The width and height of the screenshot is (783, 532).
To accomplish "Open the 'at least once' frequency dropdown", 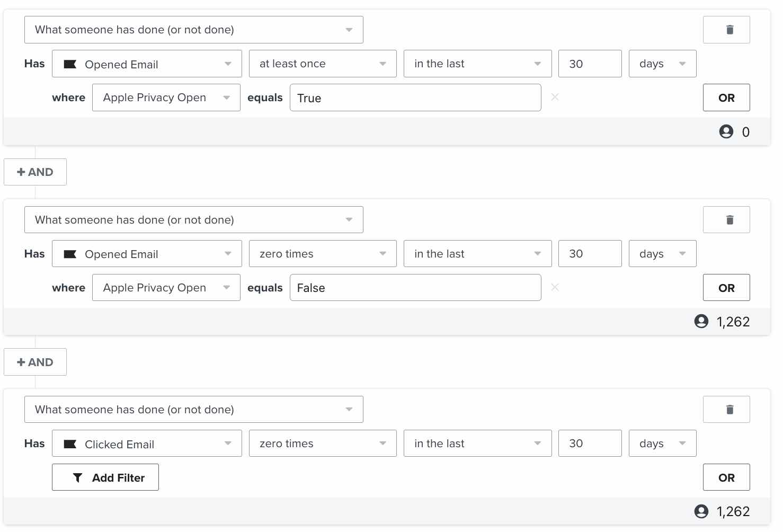I will (x=322, y=64).
